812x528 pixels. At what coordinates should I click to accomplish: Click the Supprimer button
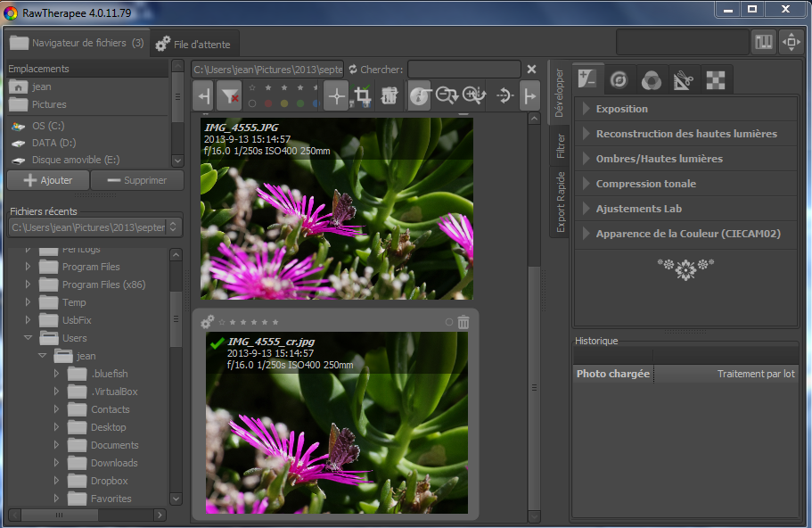137,180
